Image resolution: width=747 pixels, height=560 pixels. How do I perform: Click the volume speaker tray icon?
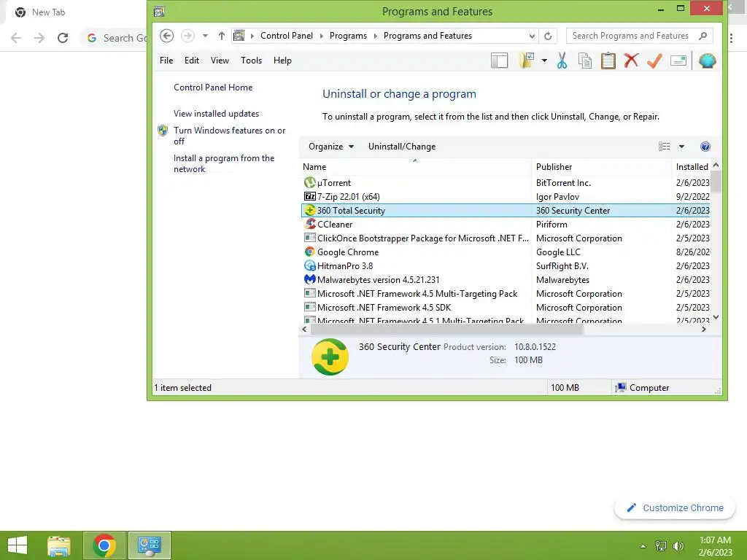click(678, 546)
